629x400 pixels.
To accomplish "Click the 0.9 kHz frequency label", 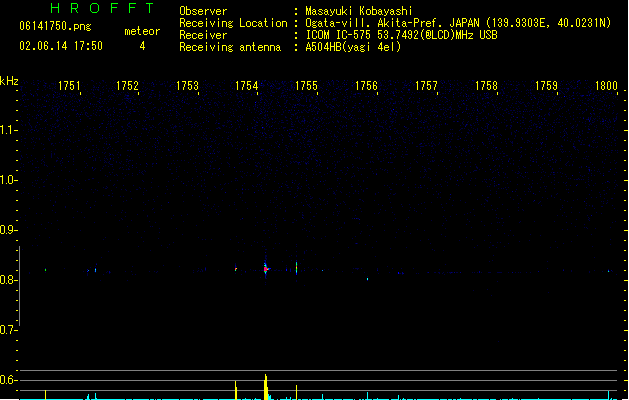I will click(x=8, y=230).
